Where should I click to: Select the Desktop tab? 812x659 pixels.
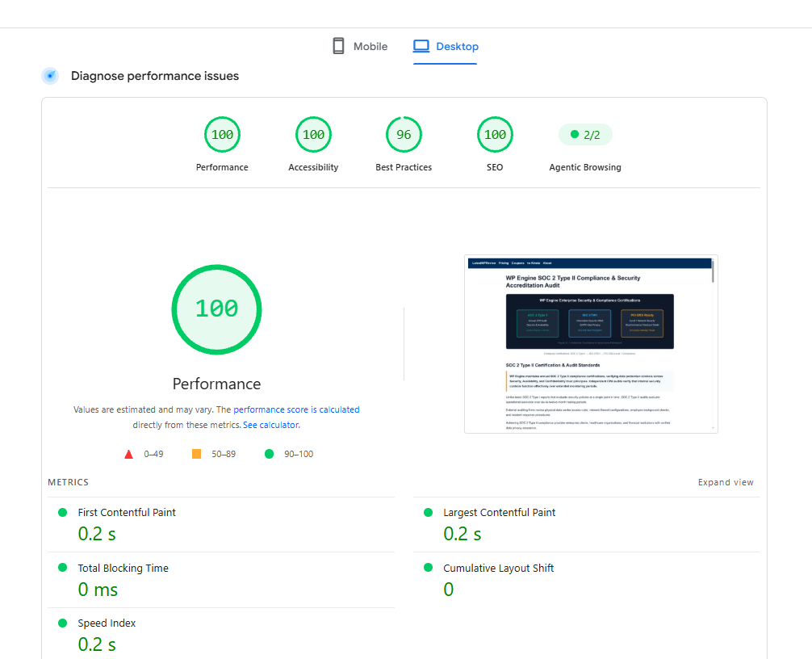pos(446,46)
